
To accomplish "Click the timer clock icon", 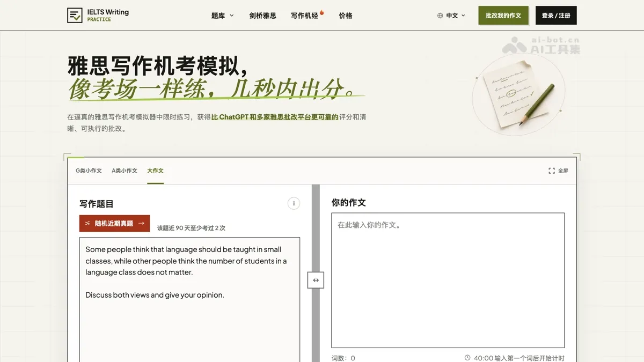I will pyautogui.click(x=467, y=358).
